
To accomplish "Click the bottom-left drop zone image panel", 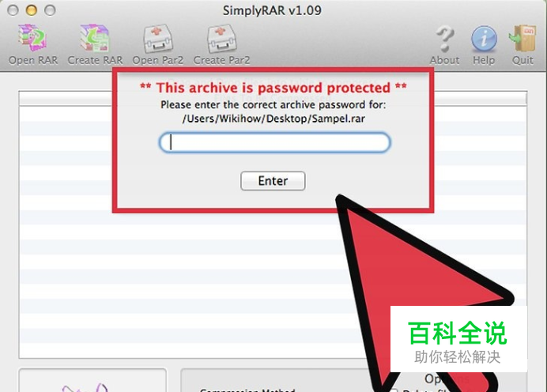I will tap(92, 380).
